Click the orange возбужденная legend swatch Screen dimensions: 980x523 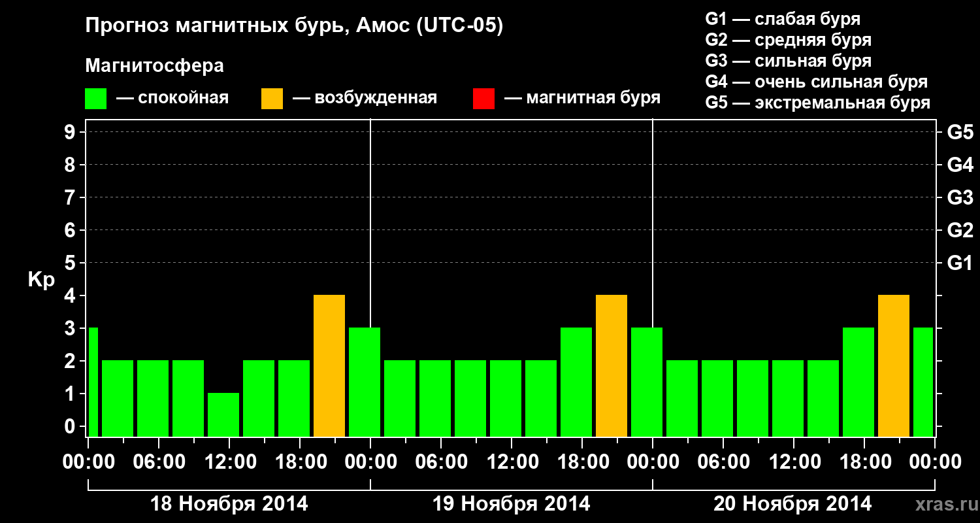(x=272, y=99)
